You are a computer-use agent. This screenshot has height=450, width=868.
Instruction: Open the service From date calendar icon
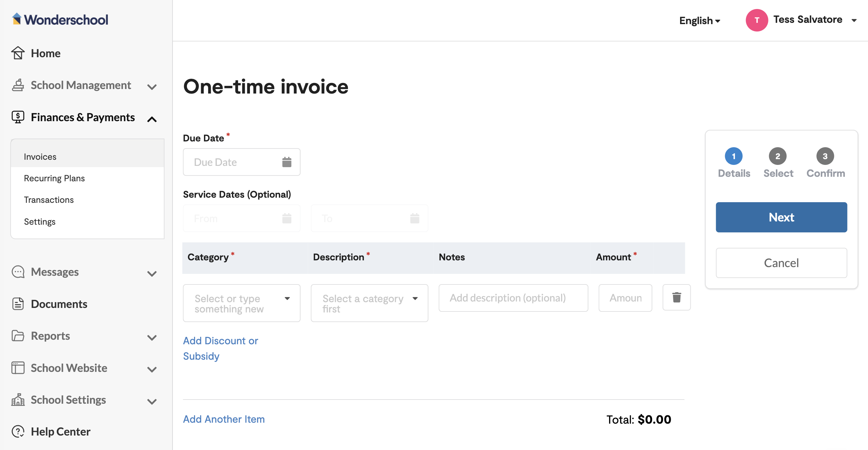click(287, 218)
